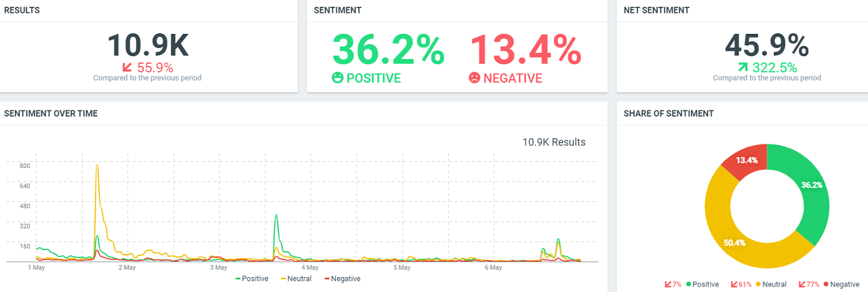Toggle the Negative series in line chart legend
The height and width of the screenshot is (292, 868).
click(342, 278)
